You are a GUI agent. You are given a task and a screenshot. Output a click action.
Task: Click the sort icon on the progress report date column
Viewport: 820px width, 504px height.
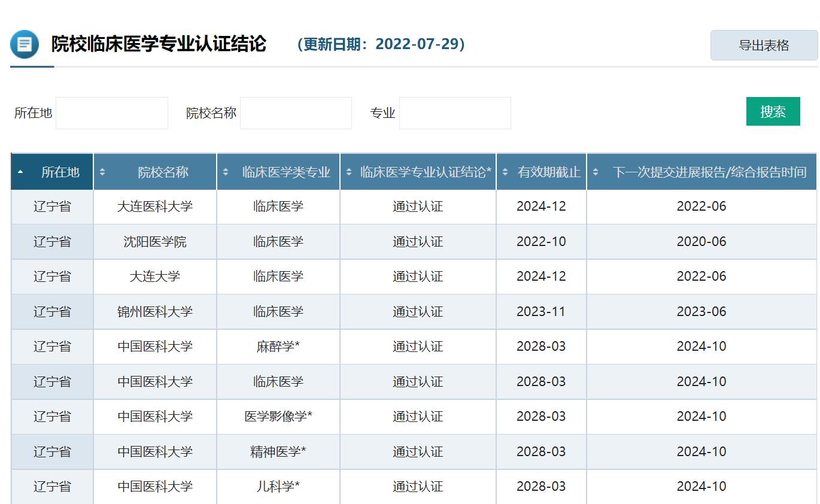pos(594,171)
